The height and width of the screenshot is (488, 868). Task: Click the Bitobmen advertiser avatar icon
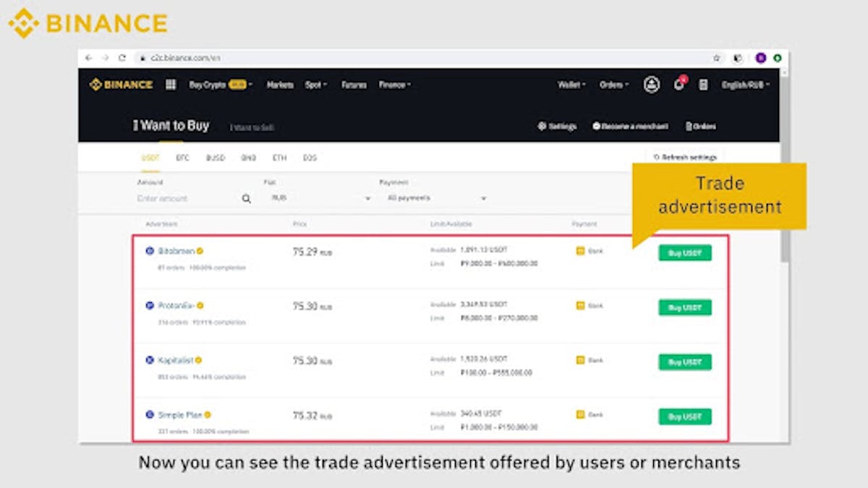pos(150,251)
